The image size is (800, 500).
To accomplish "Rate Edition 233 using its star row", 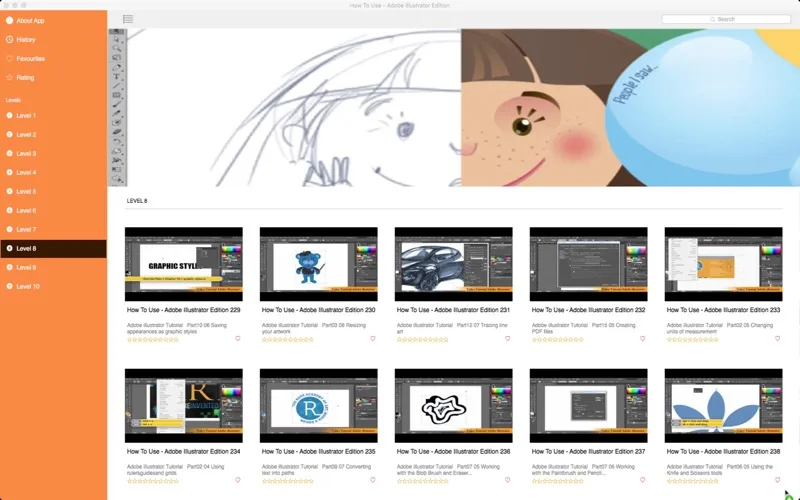I will coord(693,340).
